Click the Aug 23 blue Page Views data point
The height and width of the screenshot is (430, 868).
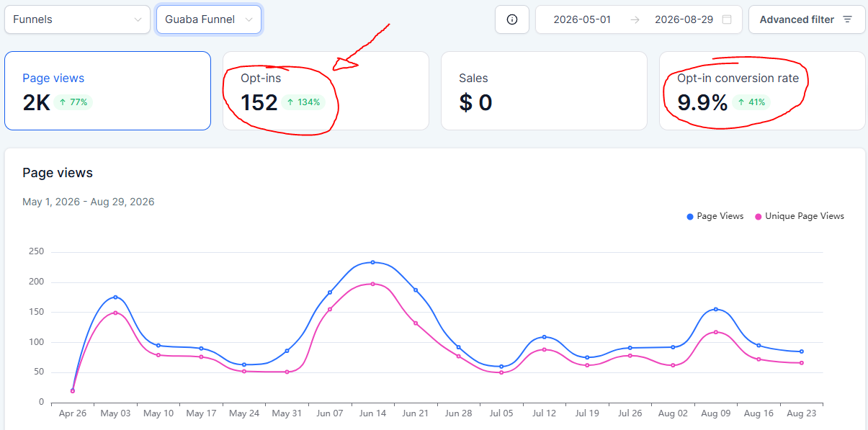[801, 351]
